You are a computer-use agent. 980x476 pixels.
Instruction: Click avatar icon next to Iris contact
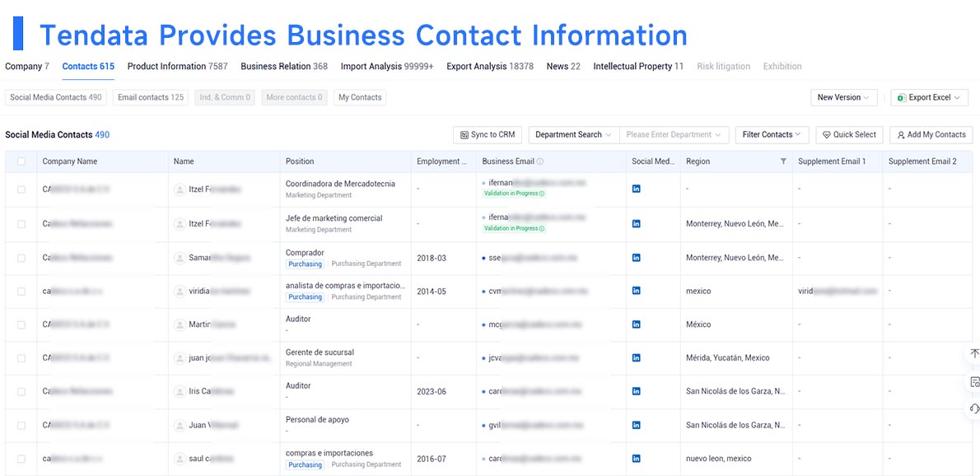click(180, 391)
